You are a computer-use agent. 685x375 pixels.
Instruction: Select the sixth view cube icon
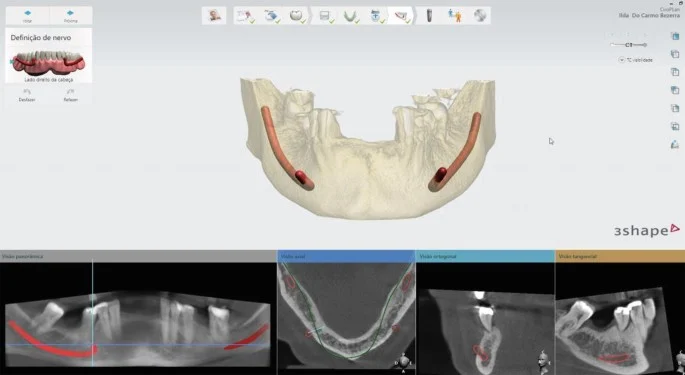coord(675,126)
